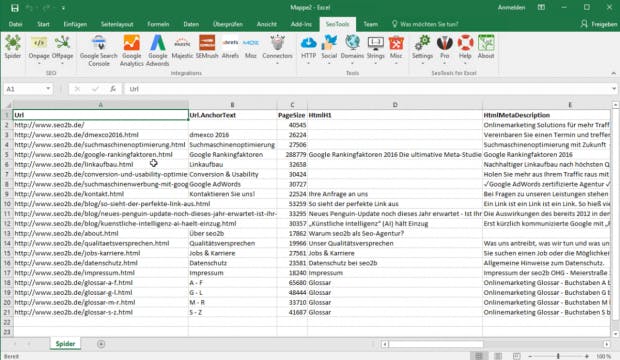The height and width of the screenshot is (360, 620).
Task: Toggle Page Break Preview view
Action: (x=516, y=356)
